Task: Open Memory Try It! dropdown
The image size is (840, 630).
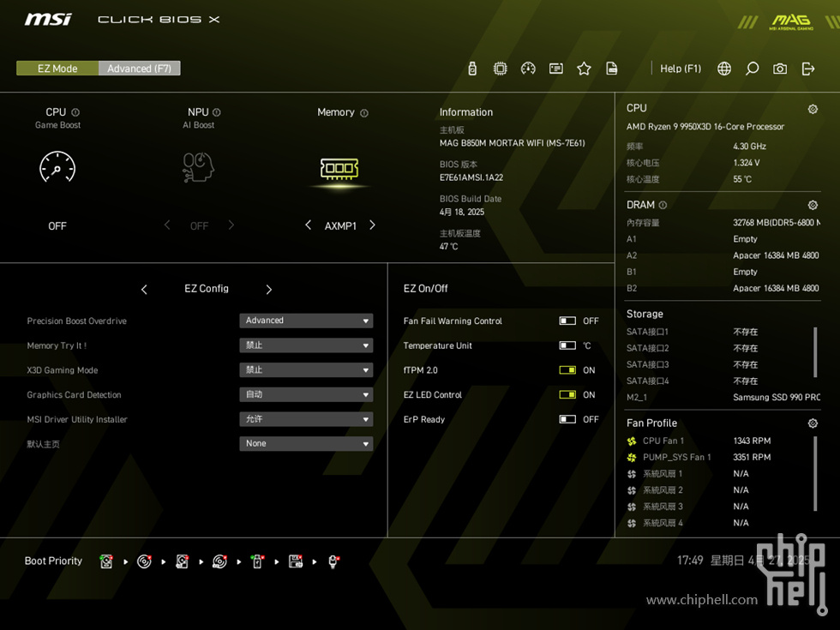Action: point(306,345)
